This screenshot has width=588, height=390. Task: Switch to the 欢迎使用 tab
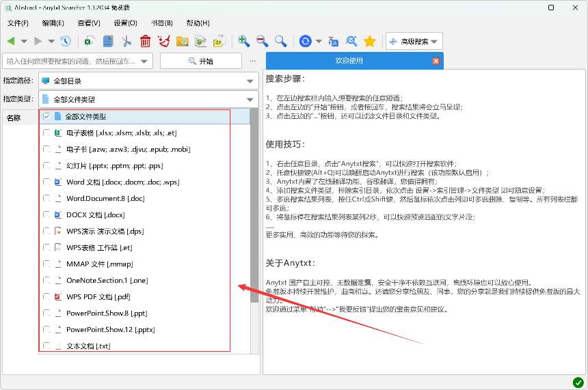coord(349,61)
